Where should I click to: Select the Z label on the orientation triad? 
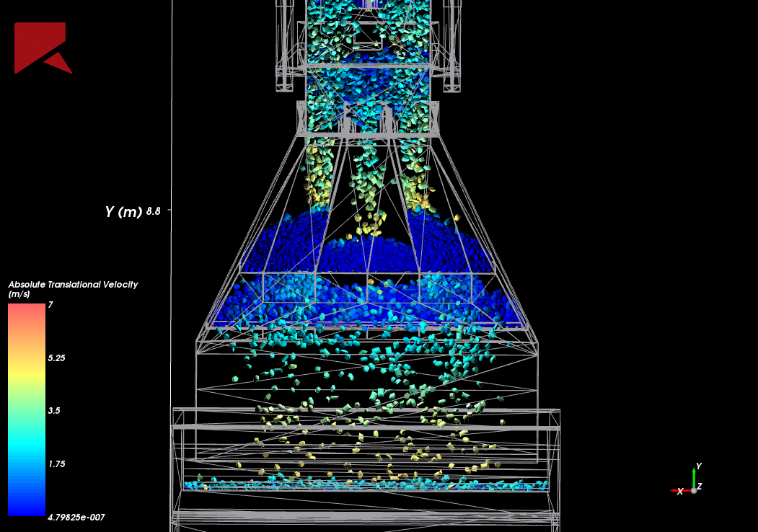coord(700,487)
